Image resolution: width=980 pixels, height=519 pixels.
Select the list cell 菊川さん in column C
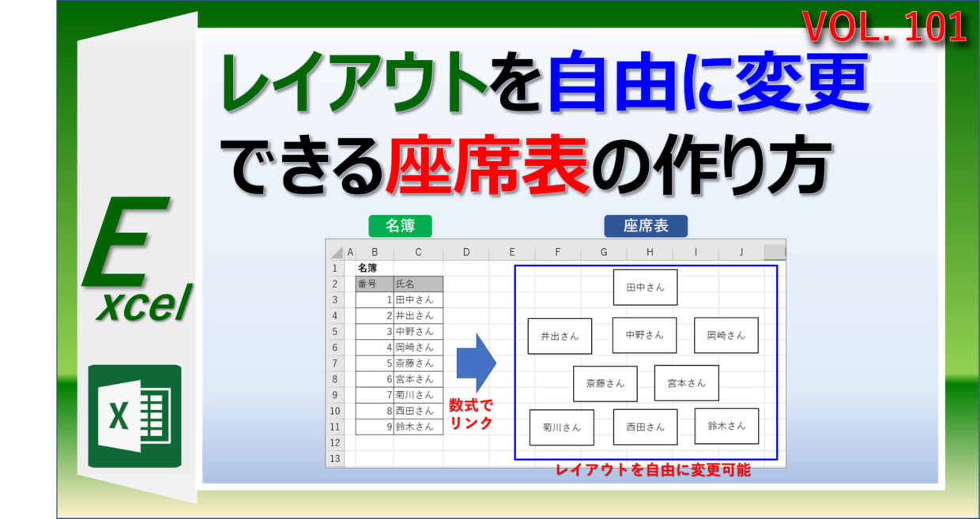[418, 395]
